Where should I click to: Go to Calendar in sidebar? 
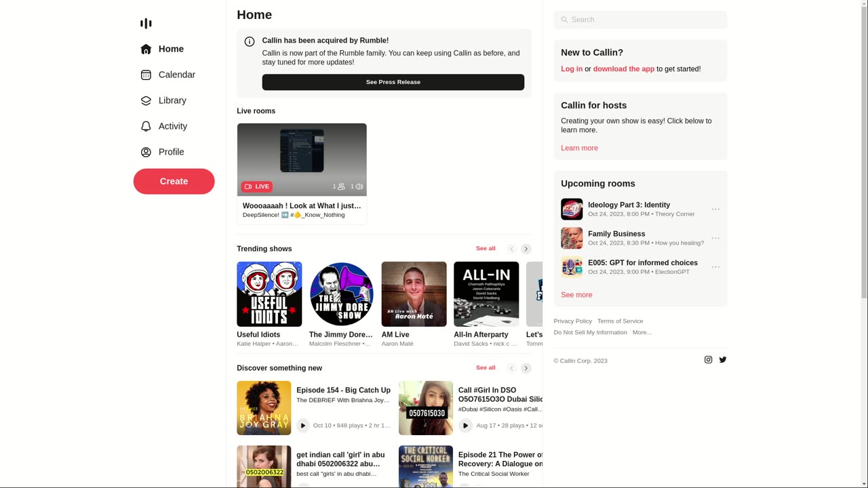pos(177,75)
